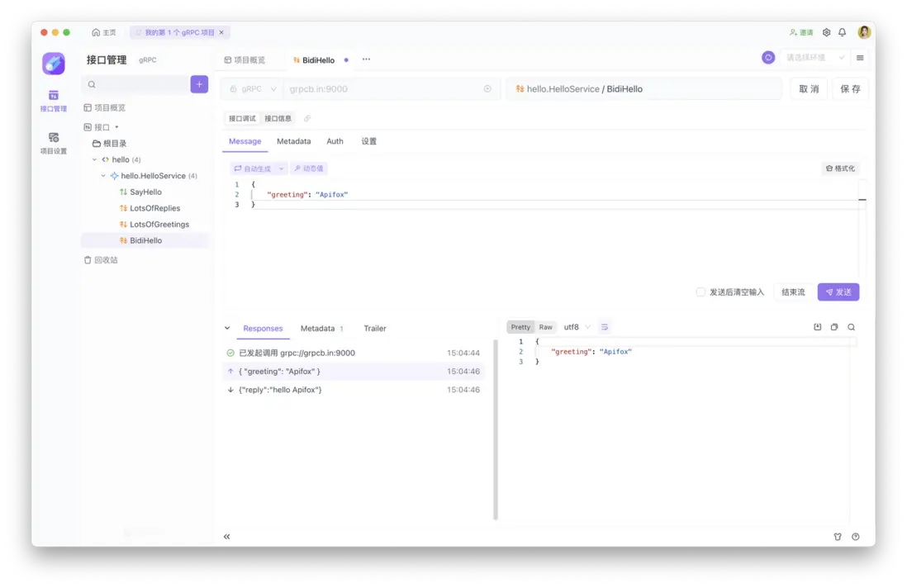Image resolution: width=907 pixels, height=588 pixels.
Task: Expand the 接口 filter dropdown
Action: pos(116,127)
